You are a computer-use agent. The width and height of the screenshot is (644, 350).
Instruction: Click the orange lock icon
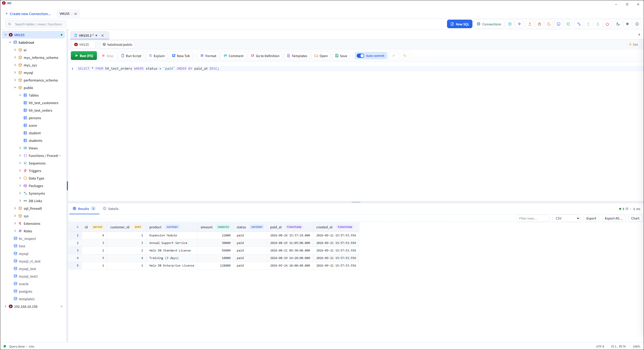(x=539, y=24)
